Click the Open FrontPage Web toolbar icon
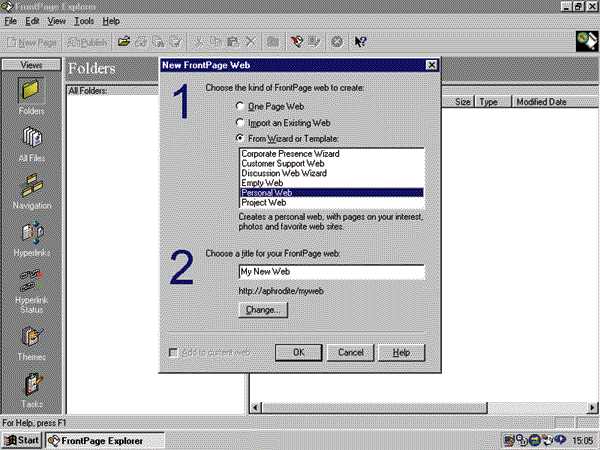 124,42
